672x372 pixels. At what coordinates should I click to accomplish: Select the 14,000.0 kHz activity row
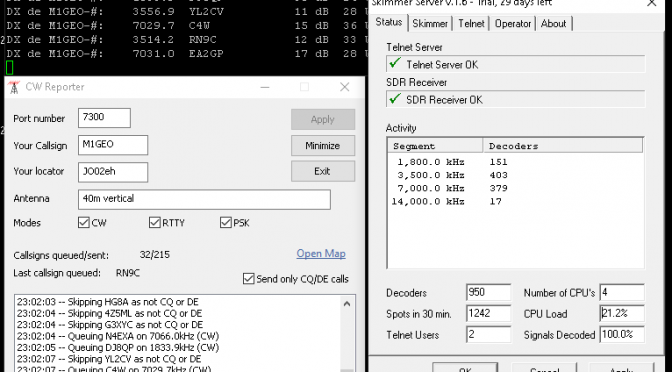coord(515,201)
